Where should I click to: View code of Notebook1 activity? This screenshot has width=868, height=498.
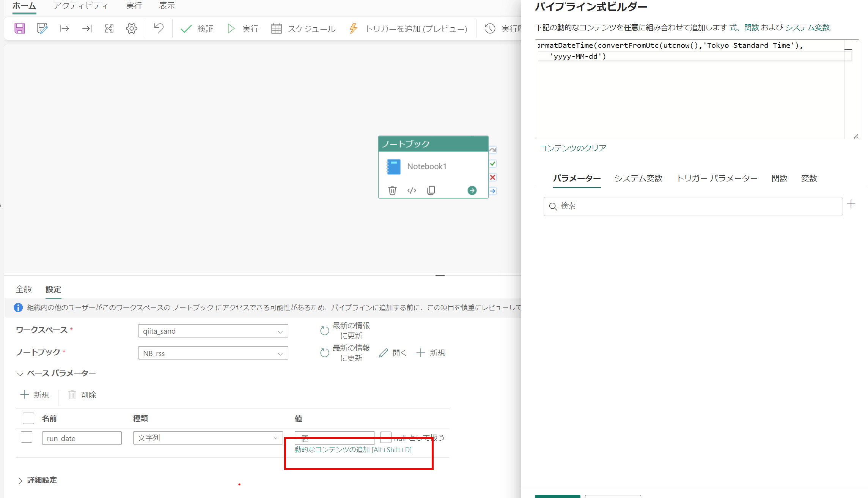click(412, 191)
